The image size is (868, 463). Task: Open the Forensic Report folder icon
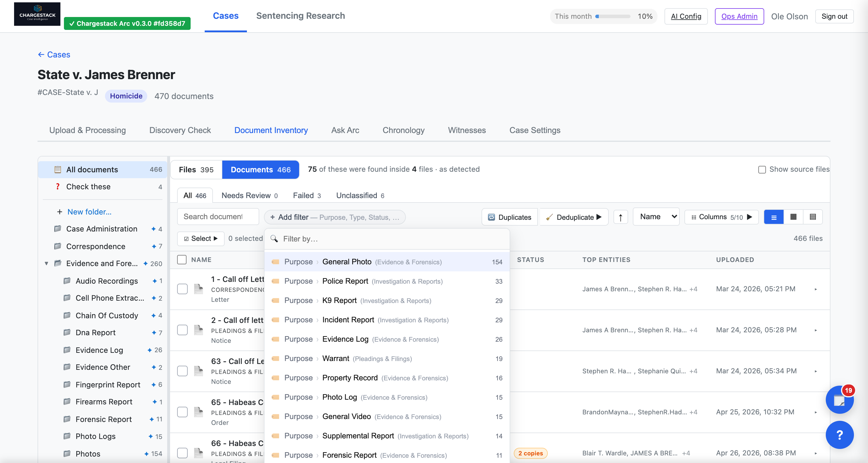[x=67, y=419]
